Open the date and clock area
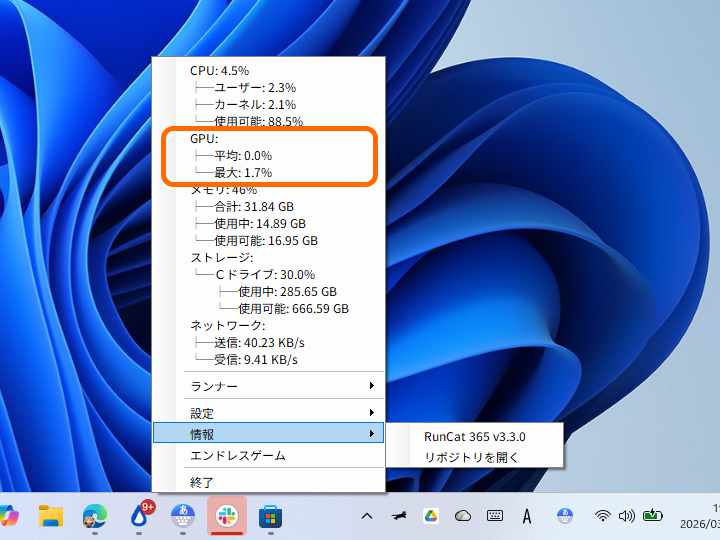 click(700, 516)
